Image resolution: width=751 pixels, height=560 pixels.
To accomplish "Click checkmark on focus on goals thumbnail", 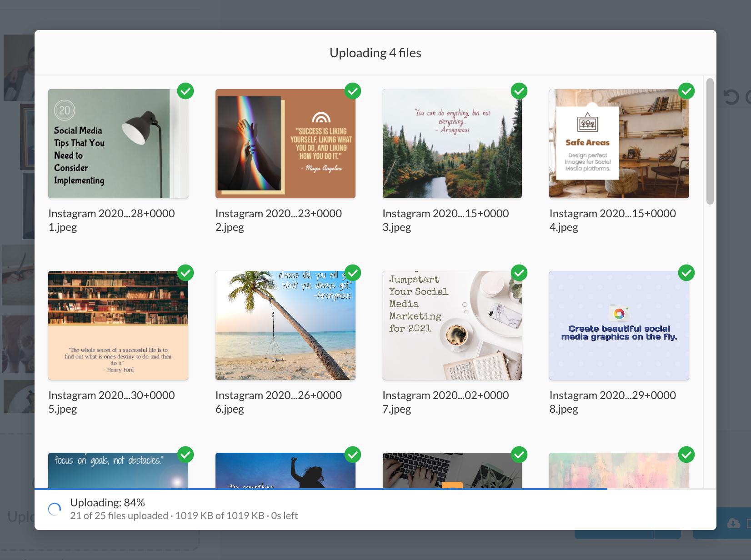I will [x=186, y=455].
